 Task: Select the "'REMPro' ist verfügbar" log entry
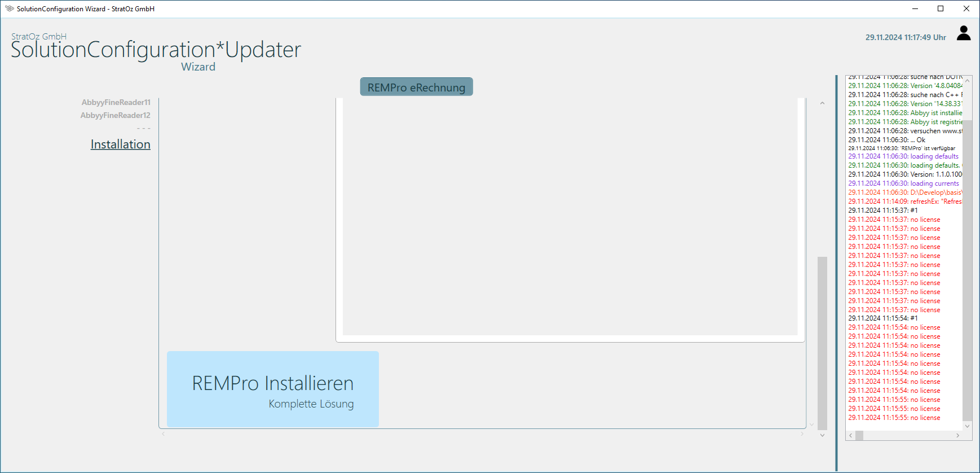(901, 148)
